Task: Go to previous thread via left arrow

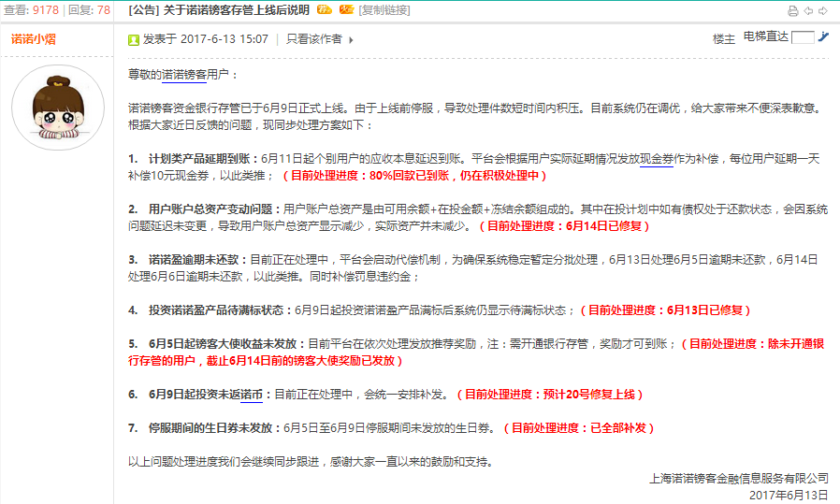Action: [808, 10]
